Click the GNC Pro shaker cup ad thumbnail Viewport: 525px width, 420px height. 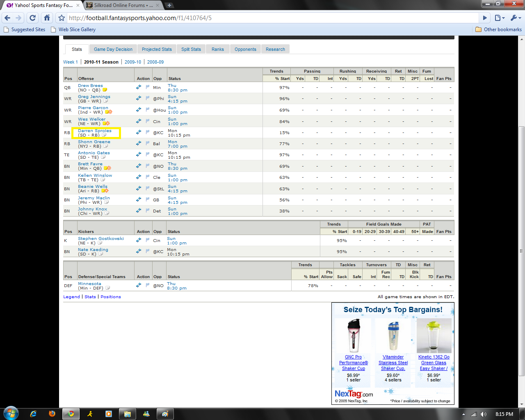(x=353, y=336)
